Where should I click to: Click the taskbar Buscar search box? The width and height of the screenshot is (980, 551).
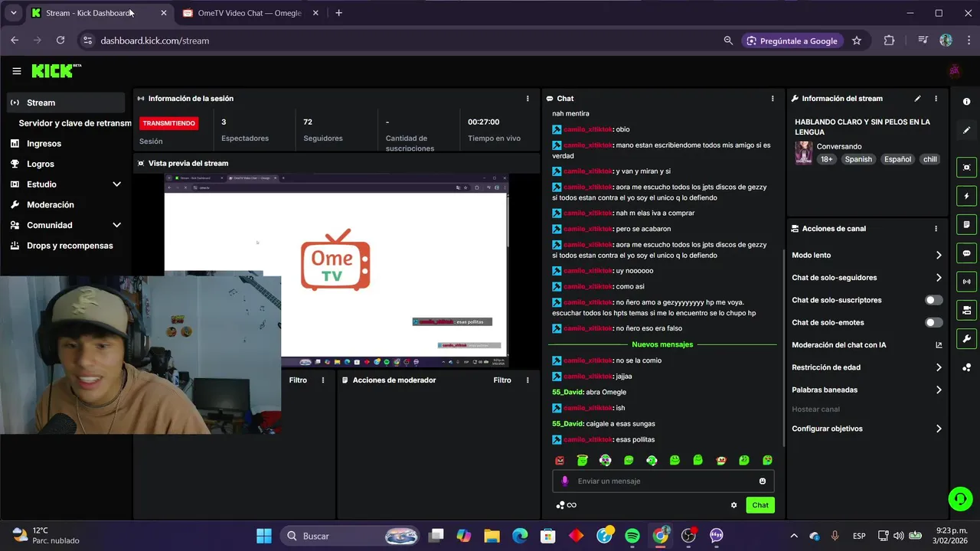click(x=348, y=536)
